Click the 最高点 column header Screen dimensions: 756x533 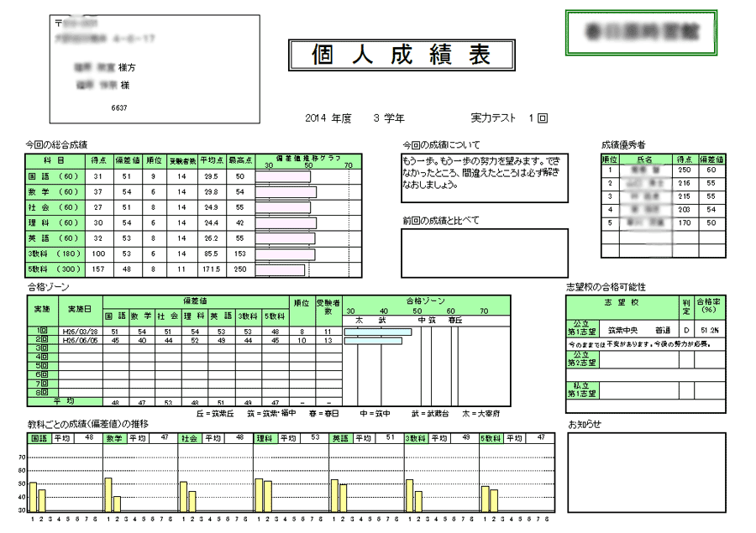coord(239,159)
